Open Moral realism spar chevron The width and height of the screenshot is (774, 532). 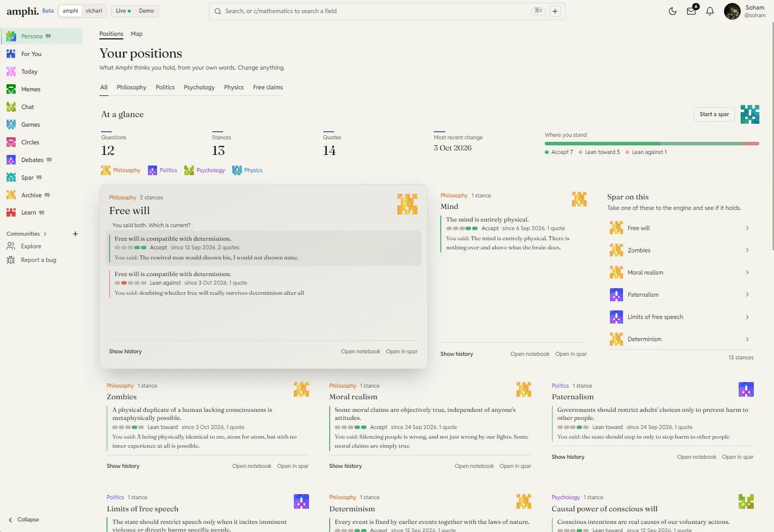click(x=747, y=273)
